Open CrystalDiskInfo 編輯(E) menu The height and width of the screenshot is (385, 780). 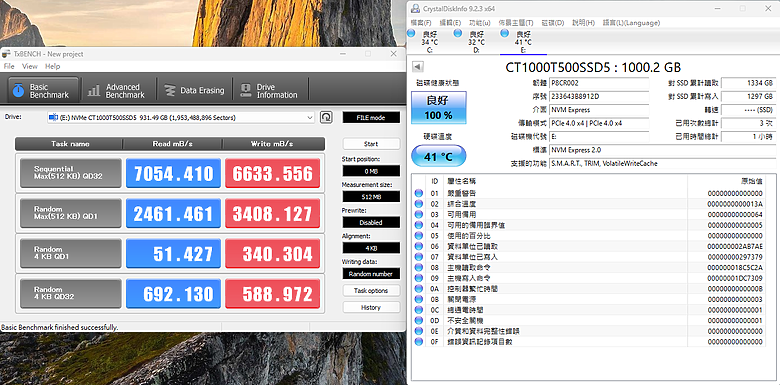[x=450, y=23]
